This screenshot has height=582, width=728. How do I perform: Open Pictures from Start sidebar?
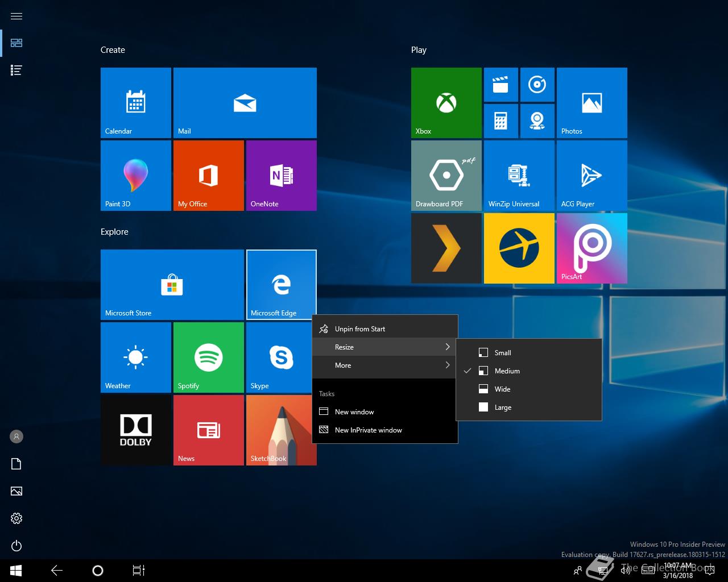(16, 491)
